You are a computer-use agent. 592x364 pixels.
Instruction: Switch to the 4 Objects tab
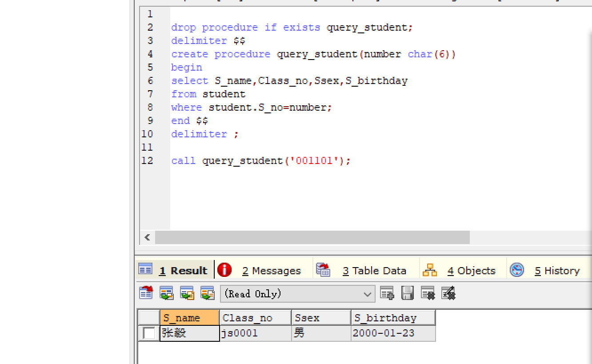coord(463,270)
